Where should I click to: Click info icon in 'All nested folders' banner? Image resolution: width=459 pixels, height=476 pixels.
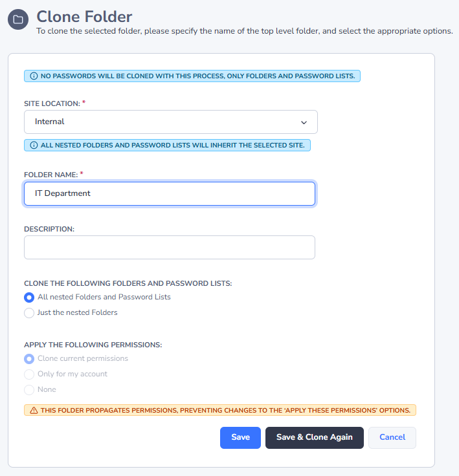click(34, 146)
